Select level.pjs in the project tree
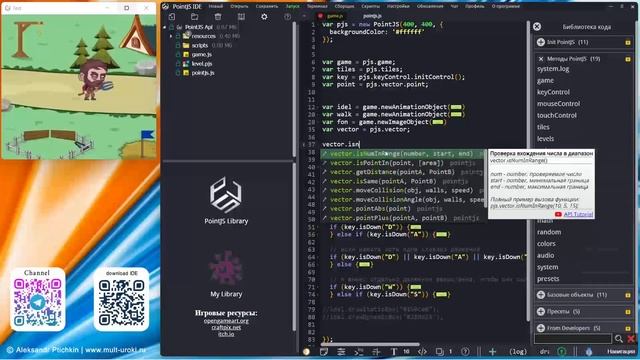The width and height of the screenshot is (640, 360). coord(202,64)
